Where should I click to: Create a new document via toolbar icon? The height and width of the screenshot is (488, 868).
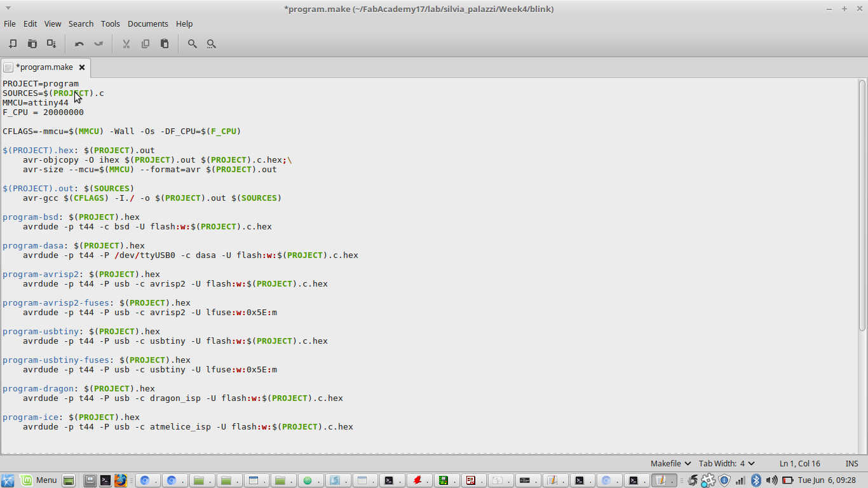click(13, 44)
